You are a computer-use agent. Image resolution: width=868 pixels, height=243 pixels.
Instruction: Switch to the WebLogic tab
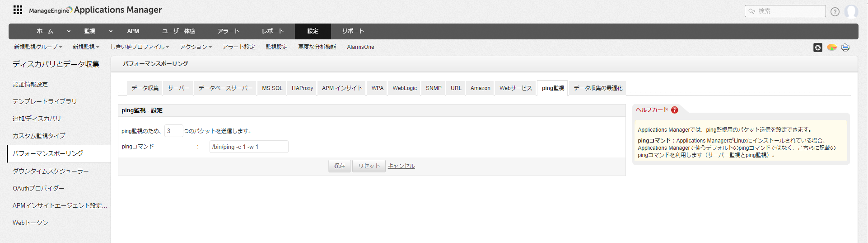click(405, 88)
